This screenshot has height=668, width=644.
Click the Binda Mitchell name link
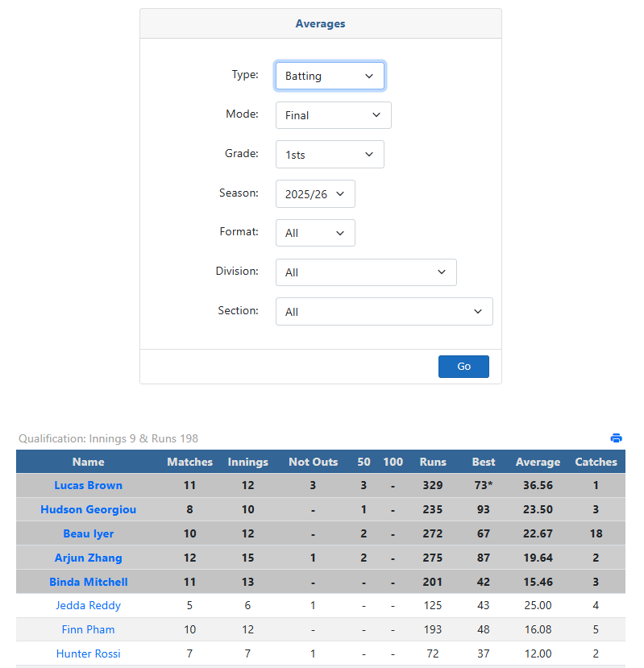pos(88,582)
